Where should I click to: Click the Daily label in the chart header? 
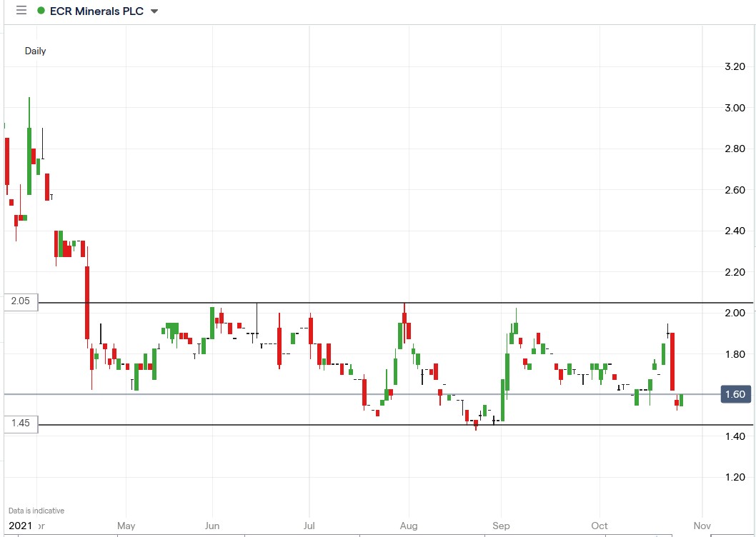[36, 51]
